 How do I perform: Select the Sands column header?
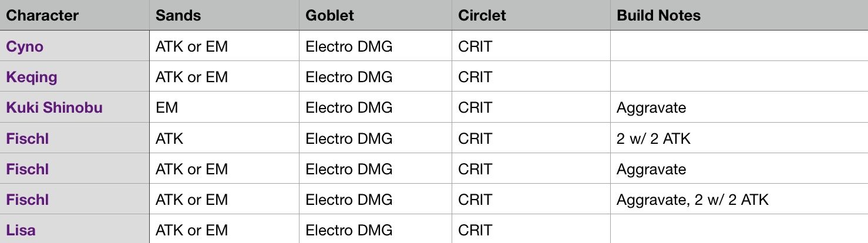pos(179,15)
